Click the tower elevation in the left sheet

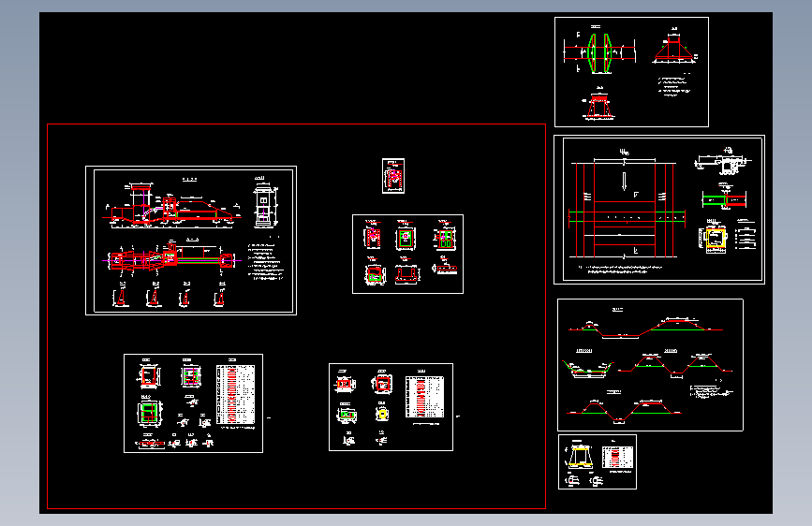pyautogui.click(x=263, y=207)
